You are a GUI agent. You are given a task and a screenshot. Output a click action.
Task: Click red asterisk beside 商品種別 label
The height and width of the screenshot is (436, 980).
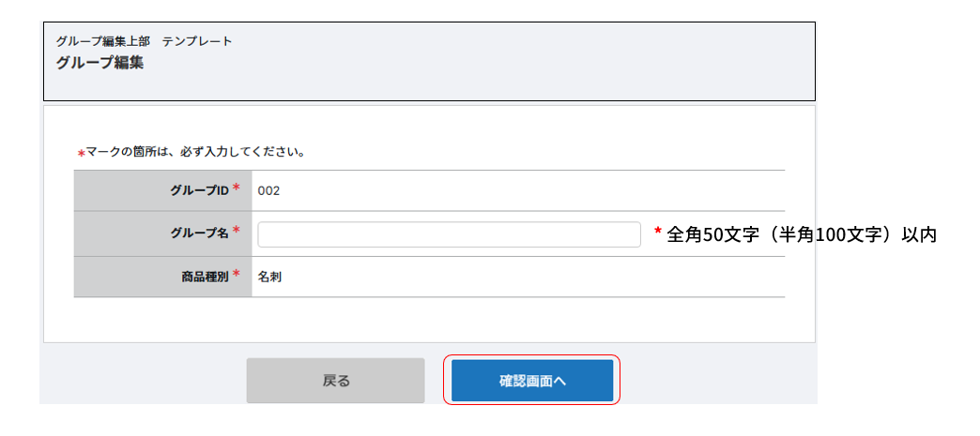coord(237,275)
